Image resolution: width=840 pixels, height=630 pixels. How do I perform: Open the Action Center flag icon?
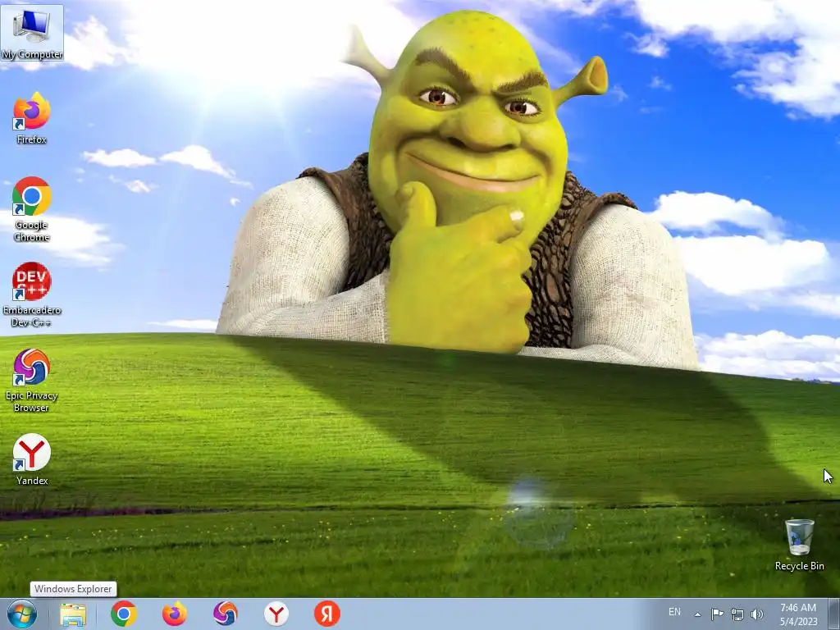717,614
